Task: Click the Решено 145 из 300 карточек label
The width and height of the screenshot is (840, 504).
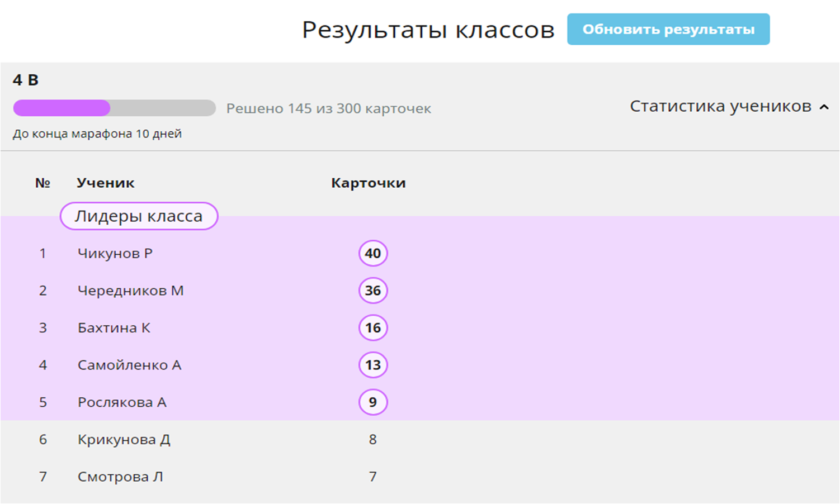Action: (329, 108)
